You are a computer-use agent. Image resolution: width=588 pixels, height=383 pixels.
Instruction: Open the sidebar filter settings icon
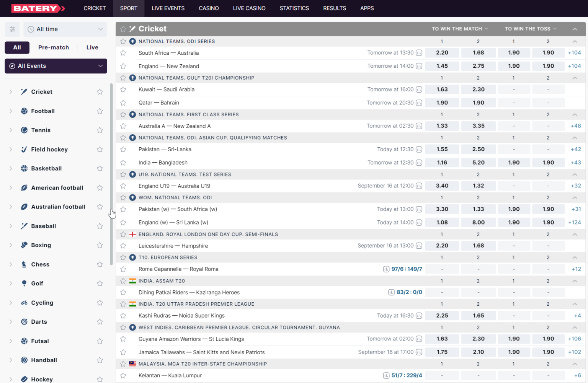(12, 29)
